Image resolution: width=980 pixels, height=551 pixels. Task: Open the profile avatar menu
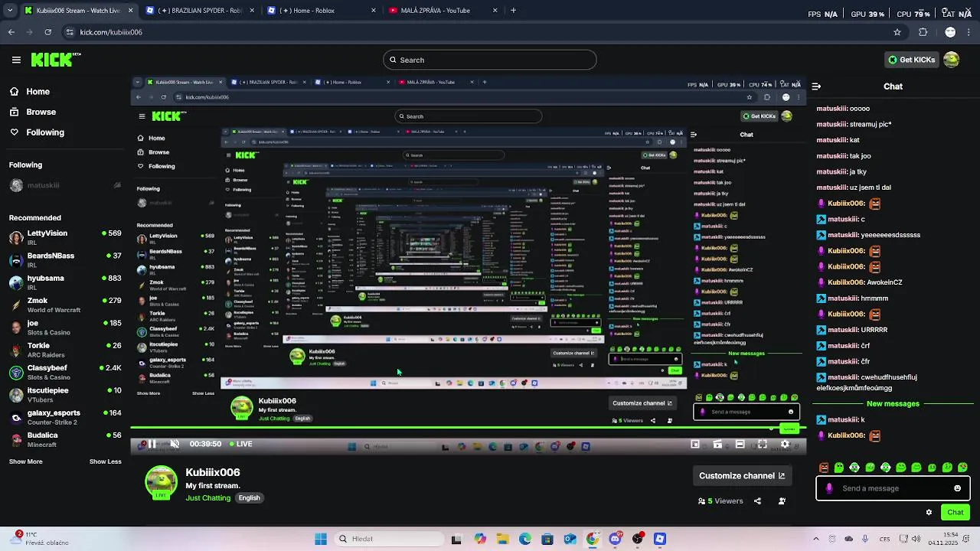[x=952, y=60]
